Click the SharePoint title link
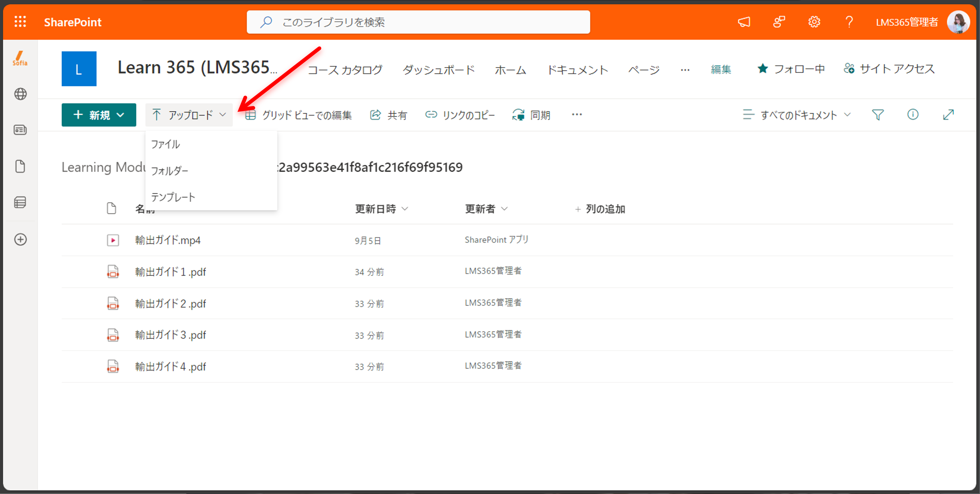Screen dimensions: 980x494 (x=73, y=22)
